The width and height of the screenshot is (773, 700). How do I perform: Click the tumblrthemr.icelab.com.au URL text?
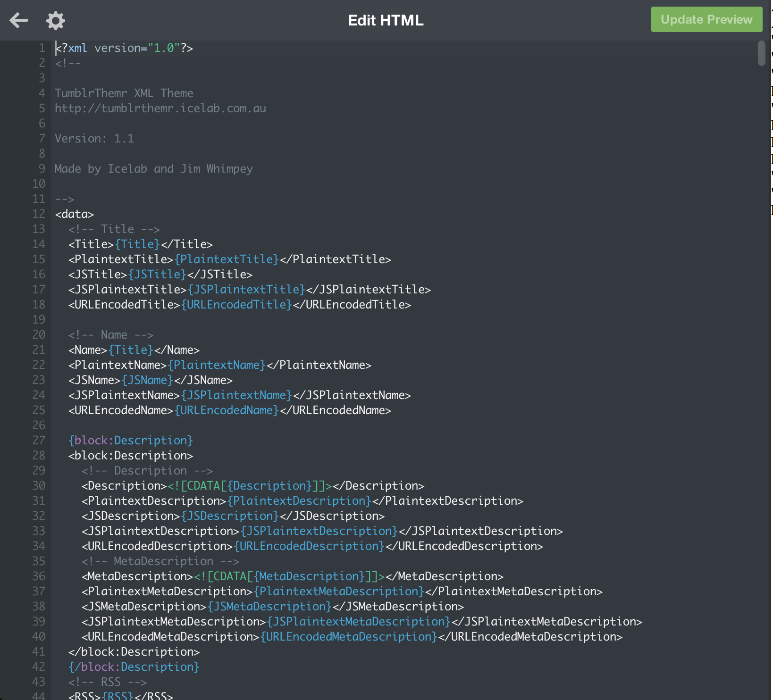[x=160, y=108]
